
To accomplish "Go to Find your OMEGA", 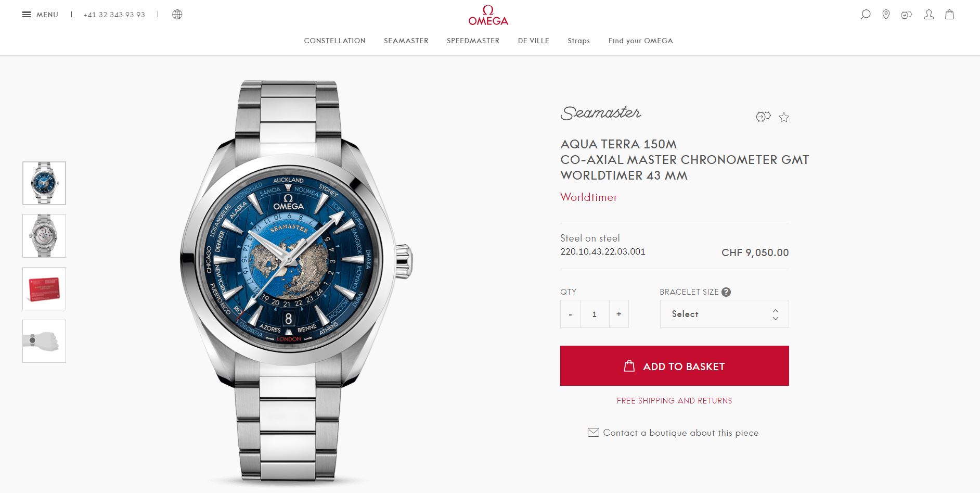I will [x=640, y=41].
